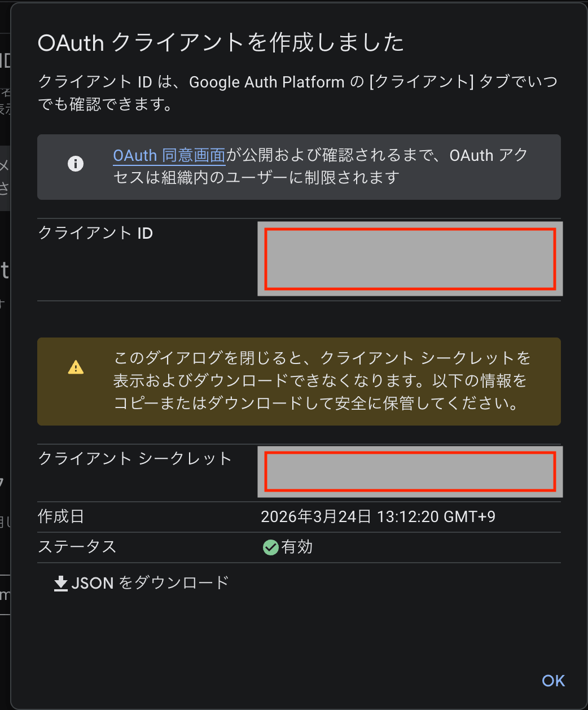This screenshot has height=710, width=588.
Task: Click the "JSON をダウンロード" button text
Action: tap(150, 582)
